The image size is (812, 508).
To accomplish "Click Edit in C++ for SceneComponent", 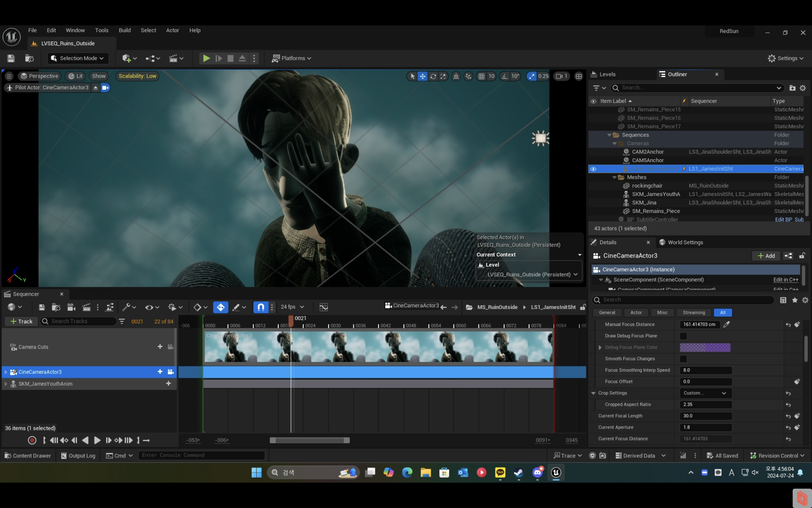I will [x=785, y=280].
